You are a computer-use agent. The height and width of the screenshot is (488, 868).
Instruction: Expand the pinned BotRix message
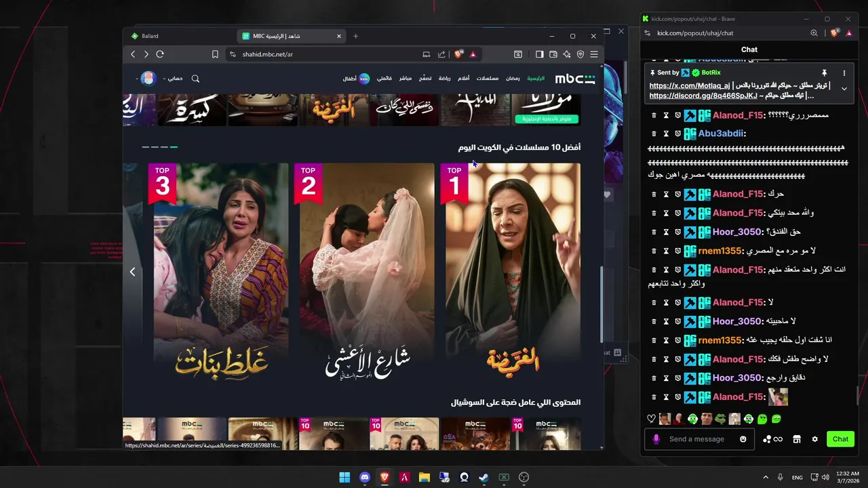[x=844, y=89]
